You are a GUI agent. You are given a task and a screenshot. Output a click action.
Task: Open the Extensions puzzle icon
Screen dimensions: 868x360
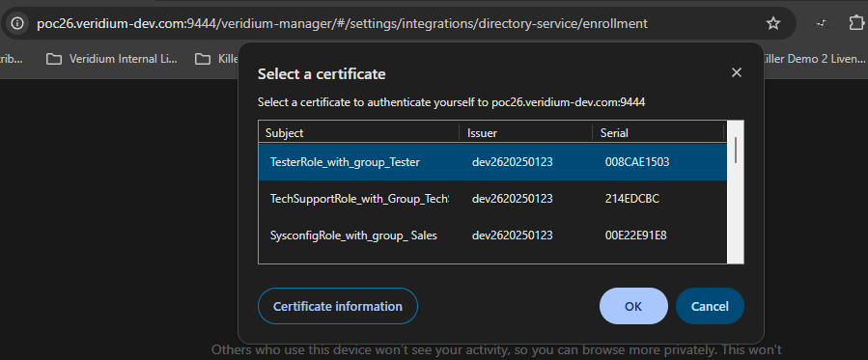855,23
